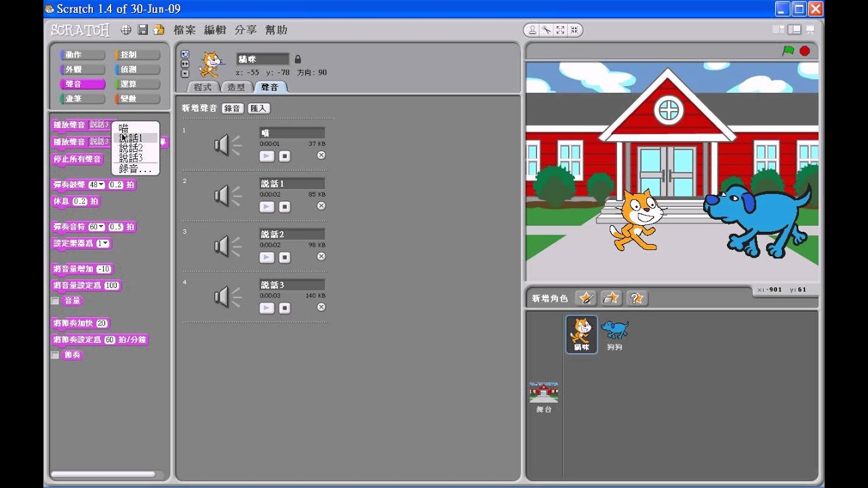Delete the 說話1 sound with its X icon
868x488 pixels.
321,206
